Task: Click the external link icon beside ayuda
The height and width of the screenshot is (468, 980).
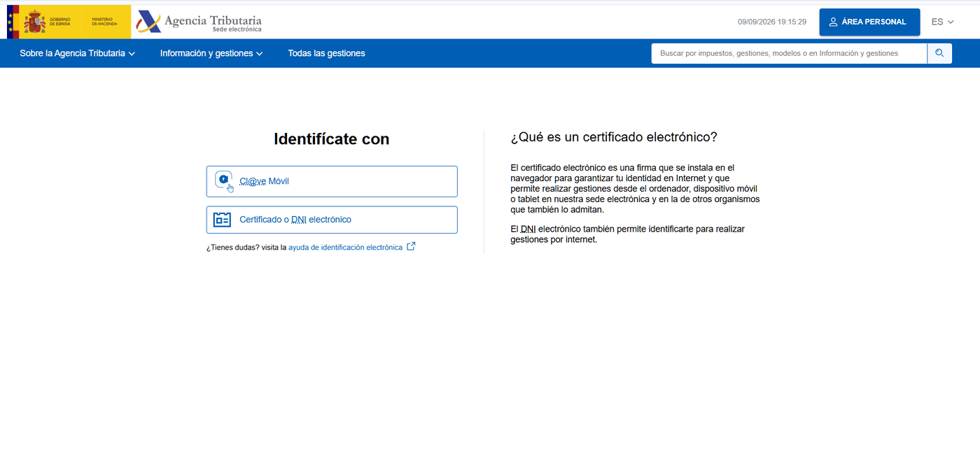Action: tap(412, 246)
